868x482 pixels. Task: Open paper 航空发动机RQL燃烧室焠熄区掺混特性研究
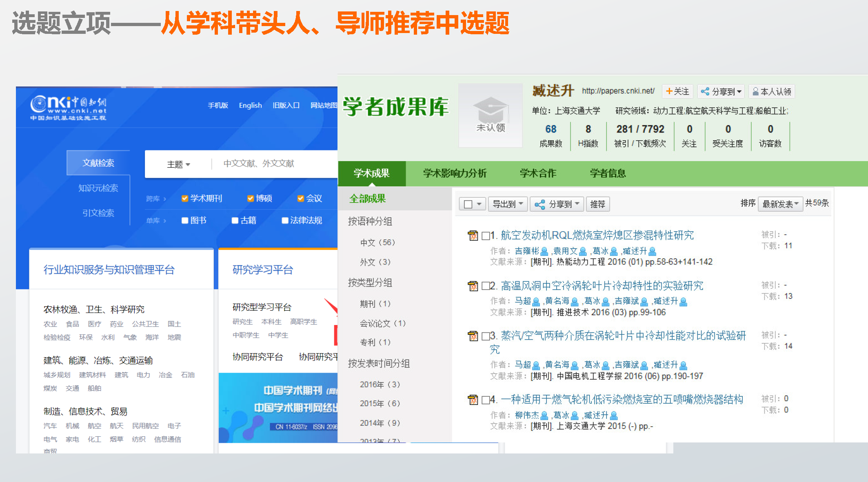coord(597,235)
